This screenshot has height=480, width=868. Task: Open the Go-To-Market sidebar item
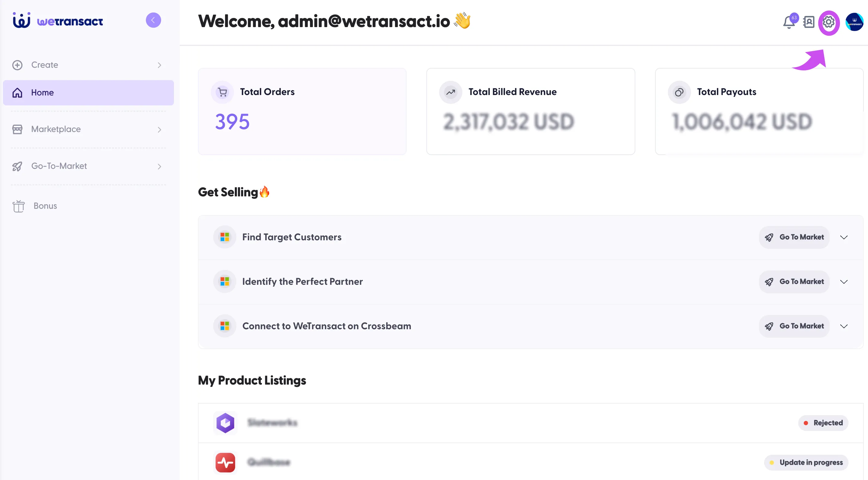[x=88, y=166]
